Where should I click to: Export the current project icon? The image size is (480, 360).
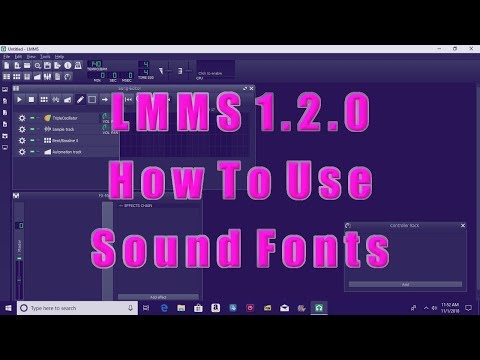pos(57,66)
